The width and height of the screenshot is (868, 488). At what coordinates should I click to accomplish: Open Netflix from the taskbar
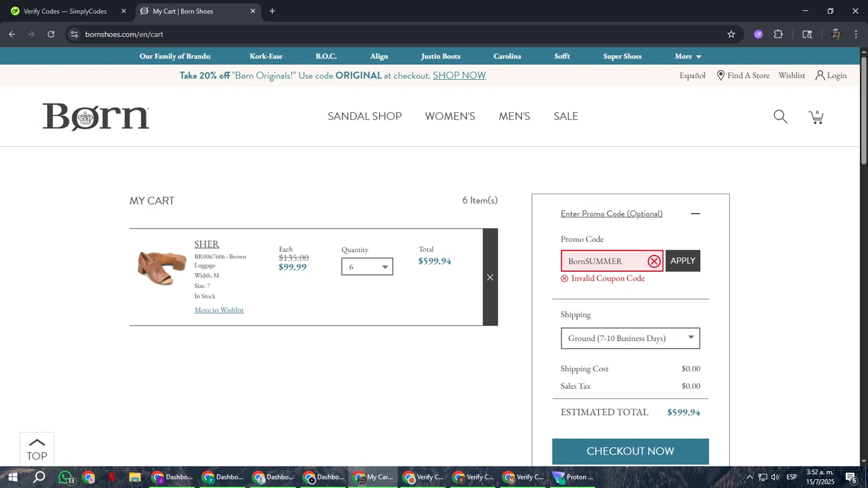coord(112,477)
